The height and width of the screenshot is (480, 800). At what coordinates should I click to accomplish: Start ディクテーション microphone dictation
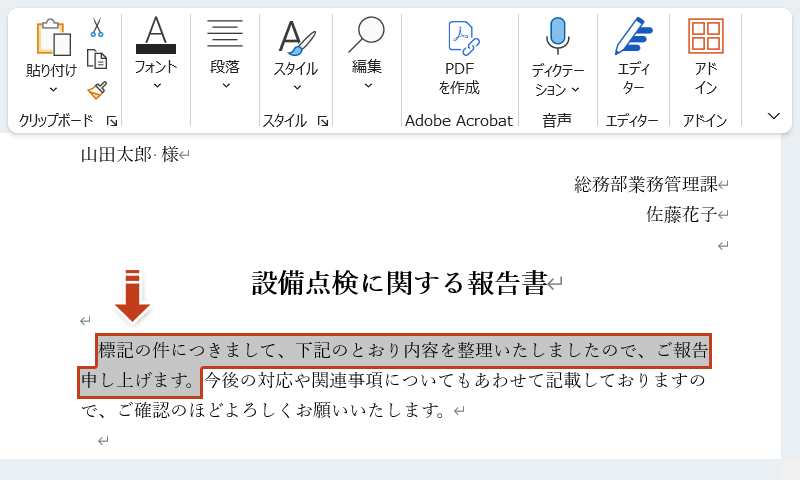pos(557,36)
